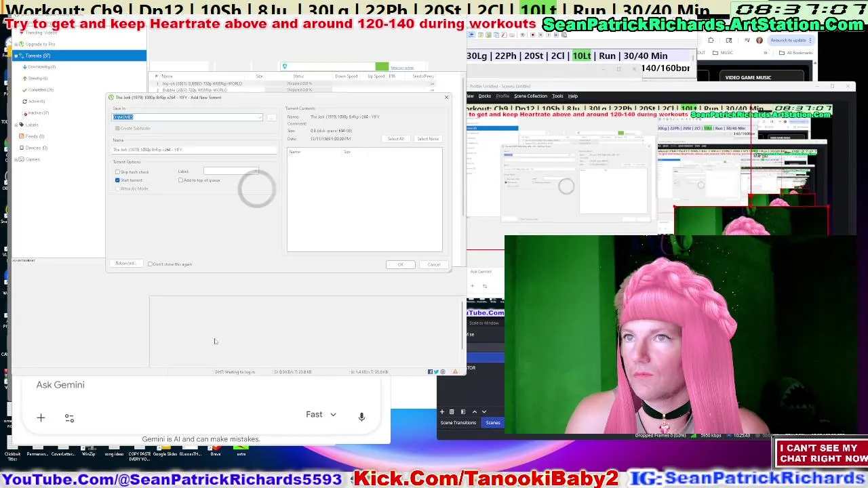Close the Add New Torrent dialog
The height and width of the screenshot is (488, 868).
pyautogui.click(x=446, y=98)
